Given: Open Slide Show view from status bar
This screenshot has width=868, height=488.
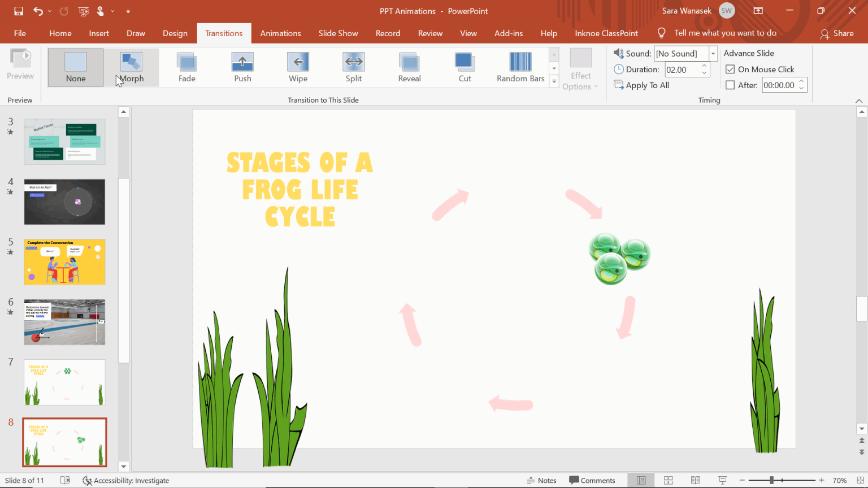Looking at the screenshot, I should pos(722,480).
